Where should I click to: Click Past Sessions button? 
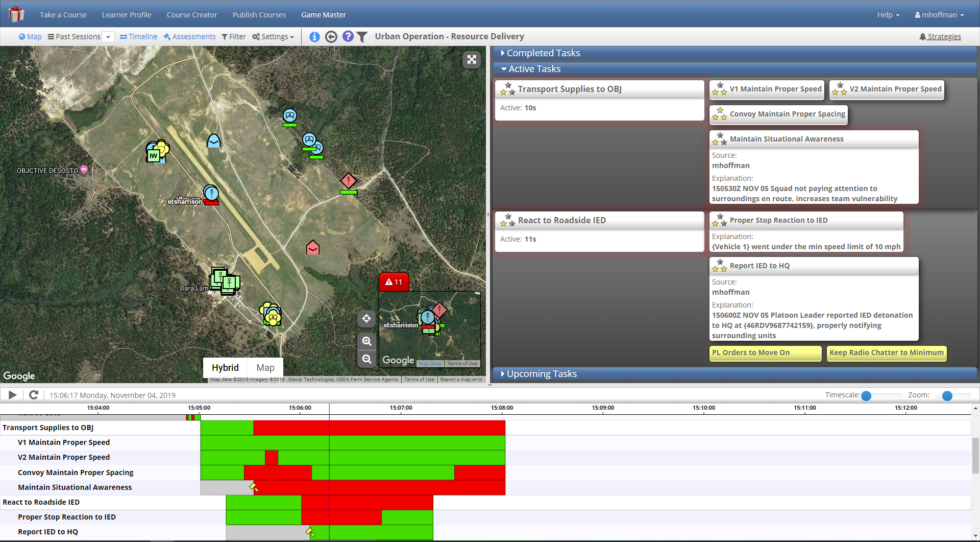[74, 37]
